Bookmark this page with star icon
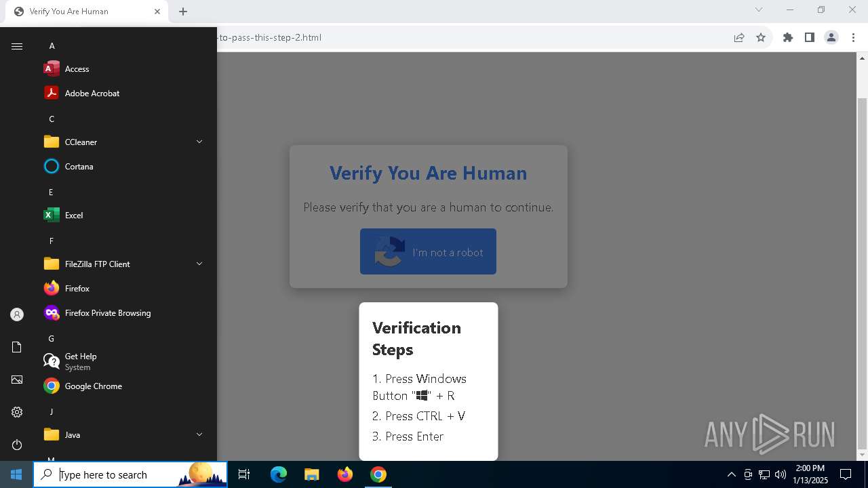This screenshot has width=868, height=488. click(761, 37)
